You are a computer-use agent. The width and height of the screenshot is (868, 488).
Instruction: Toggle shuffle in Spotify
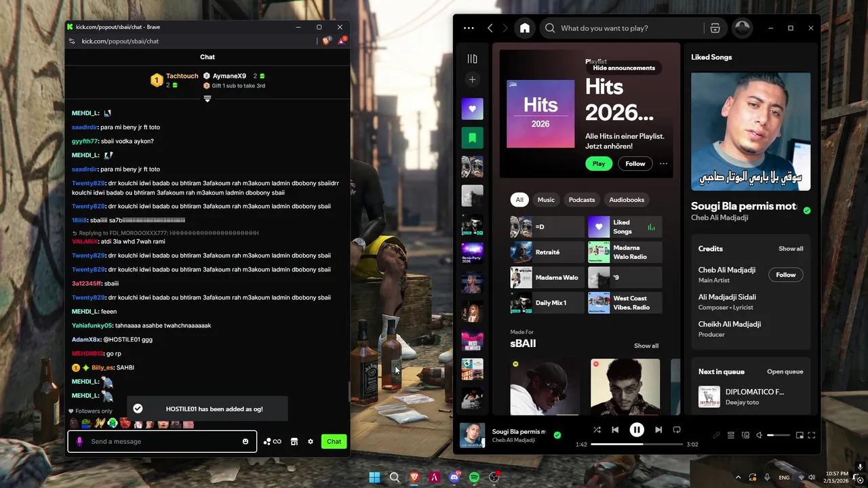pos(597,430)
